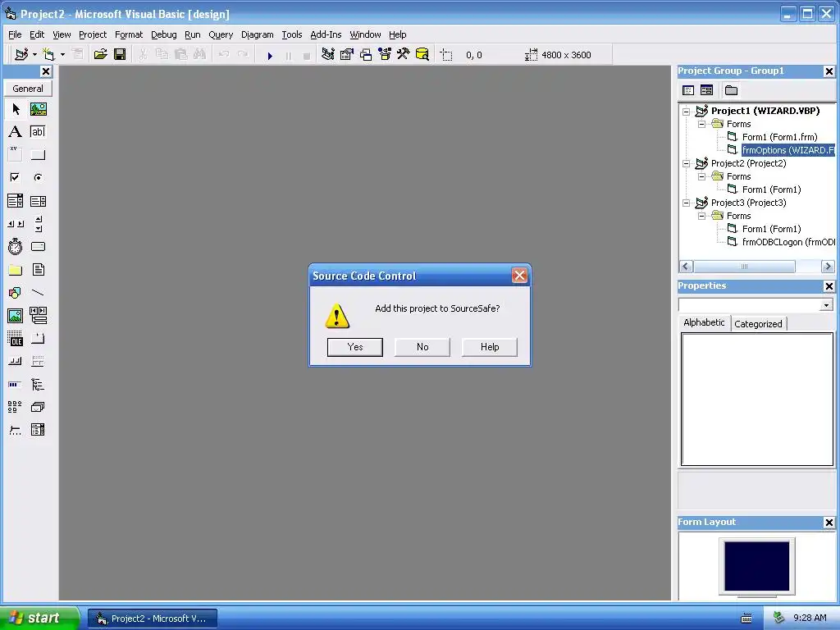The image size is (840, 630).
Task: Open the Object Browser toolbar icon
Action: click(385, 55)
